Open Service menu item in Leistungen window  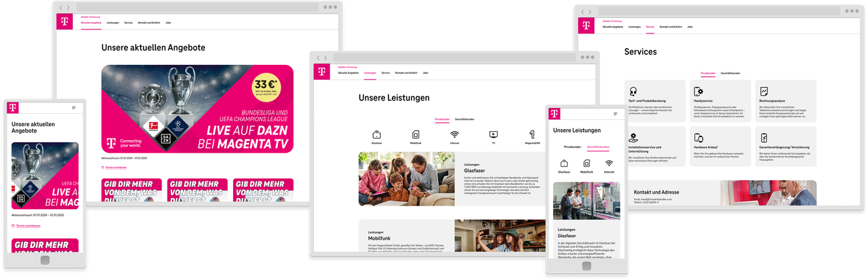[x=386, y=72]
